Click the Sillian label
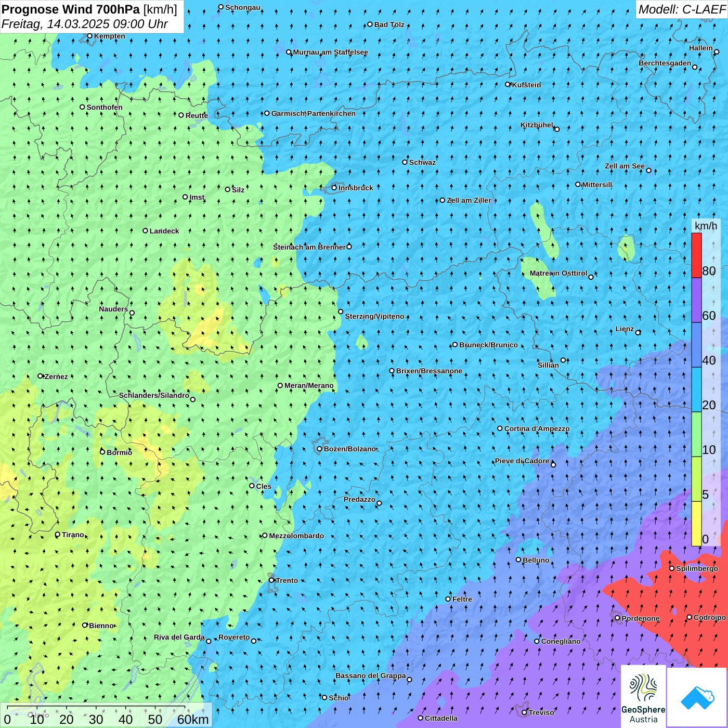728x728 pixels. pos(548,365)
